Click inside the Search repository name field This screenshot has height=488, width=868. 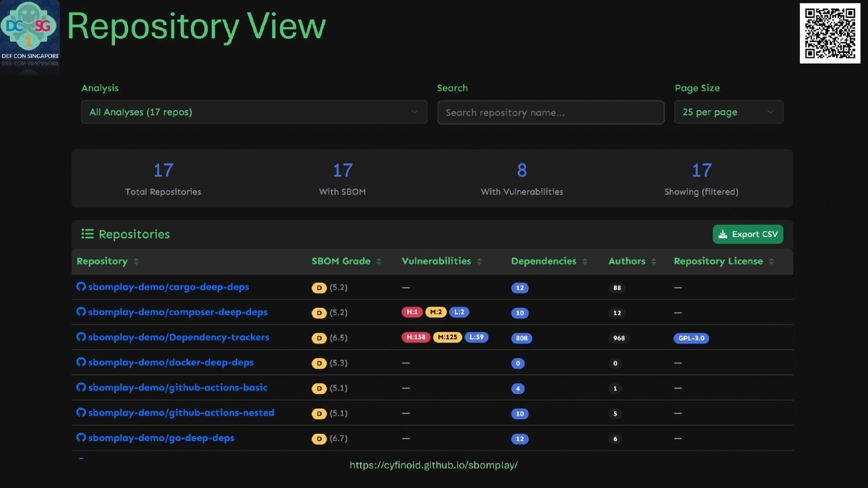click(550, 112)
